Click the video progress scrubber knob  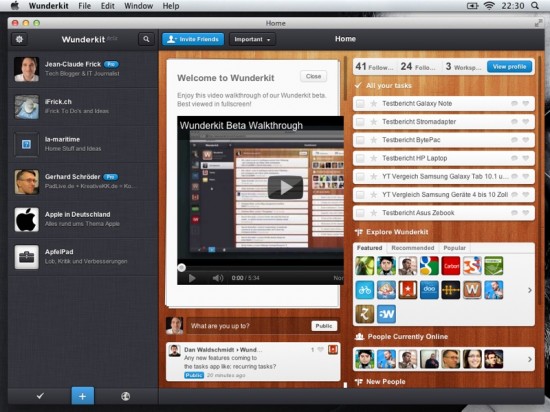pyautogui.click(x=181, y=268)
